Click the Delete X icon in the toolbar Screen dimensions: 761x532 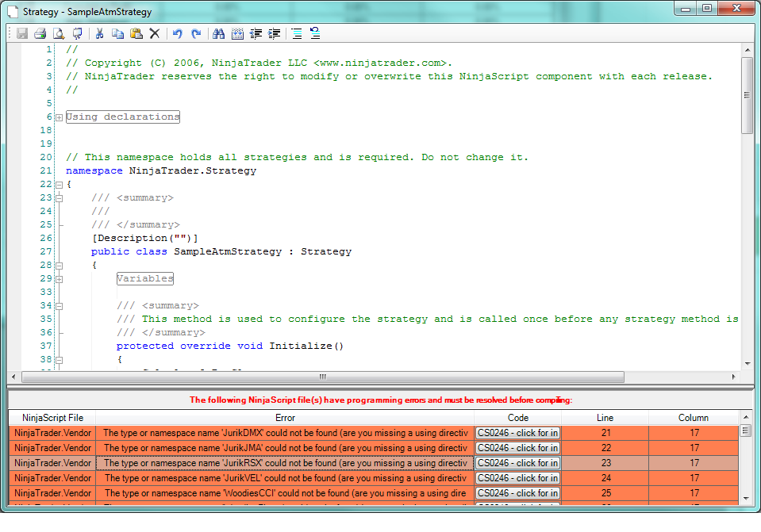(x=154, y=33)
